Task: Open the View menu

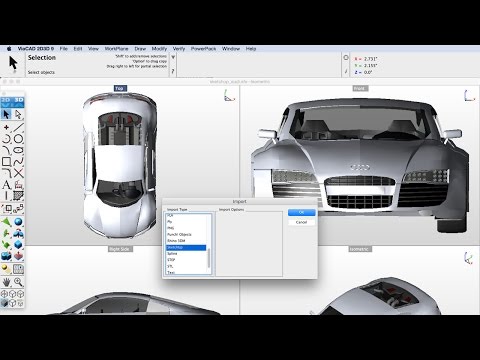Action: [x=93, y=49]
